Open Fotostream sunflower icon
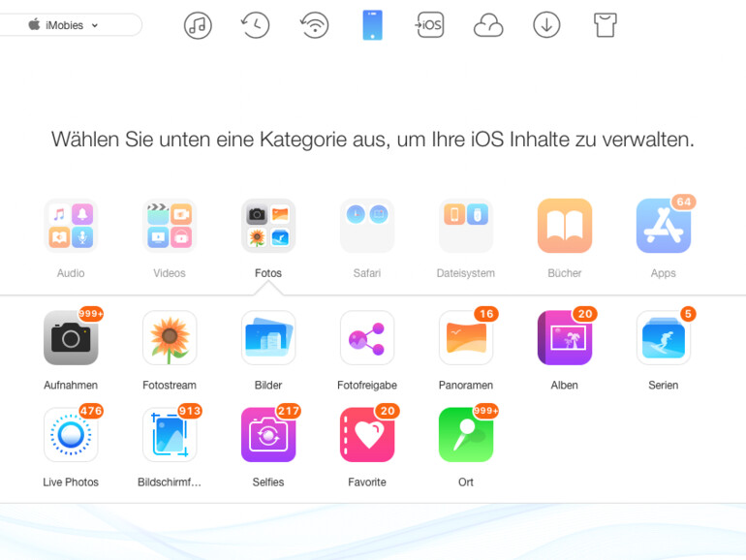Screen dimensions: 746x560 [x=170, y=338]
